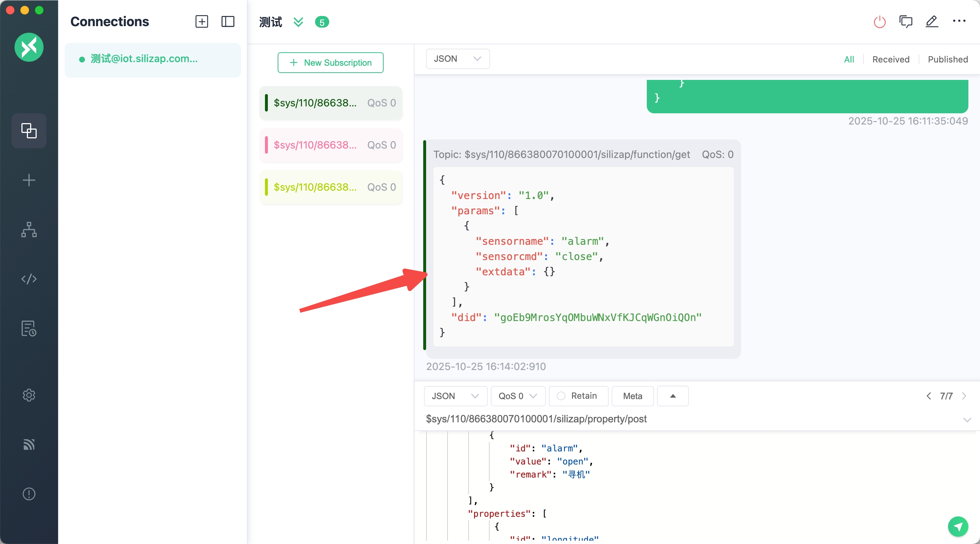Open the script code icon in sidebar
Image resolution: width=980 pixels, height=544 pixels.
pos(29,279)
